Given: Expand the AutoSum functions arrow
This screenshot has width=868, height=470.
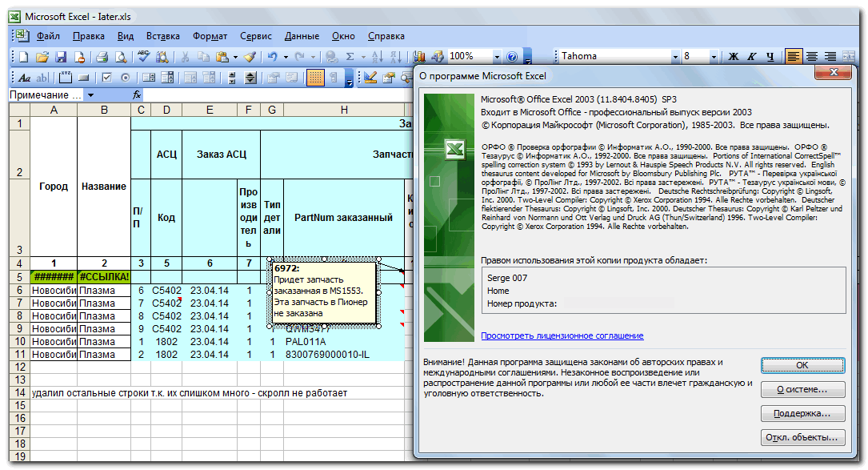Looking at the screenshot, I should 363,57.
